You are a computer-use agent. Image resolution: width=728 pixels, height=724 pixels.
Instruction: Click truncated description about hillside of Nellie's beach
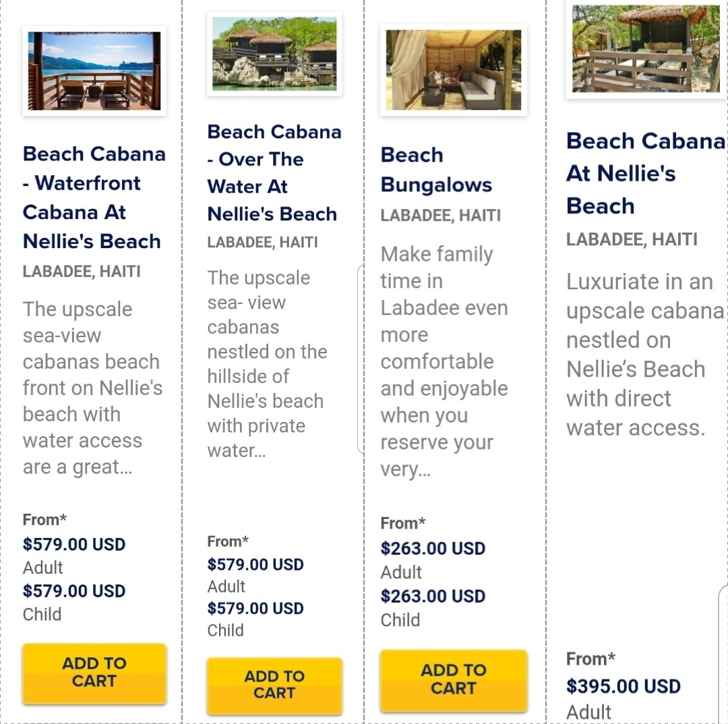click(x=268, y=363)
